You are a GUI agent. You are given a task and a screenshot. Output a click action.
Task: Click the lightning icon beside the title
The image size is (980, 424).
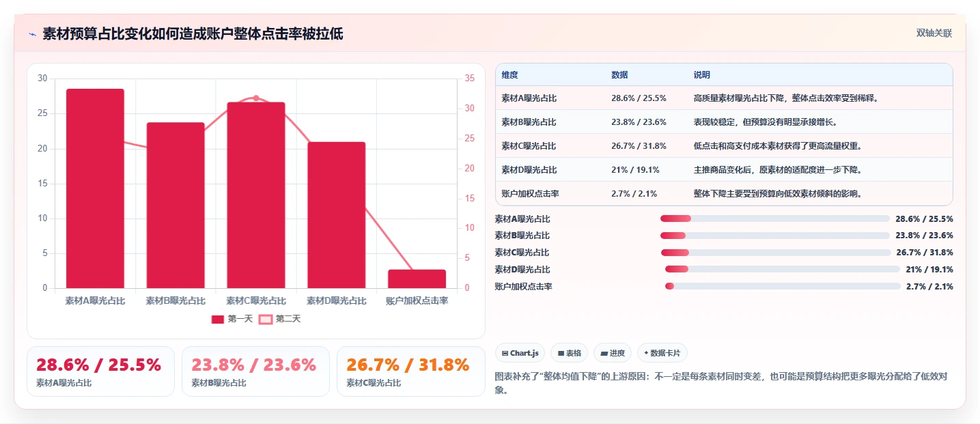pyautogui.click(x=33, y=34)
